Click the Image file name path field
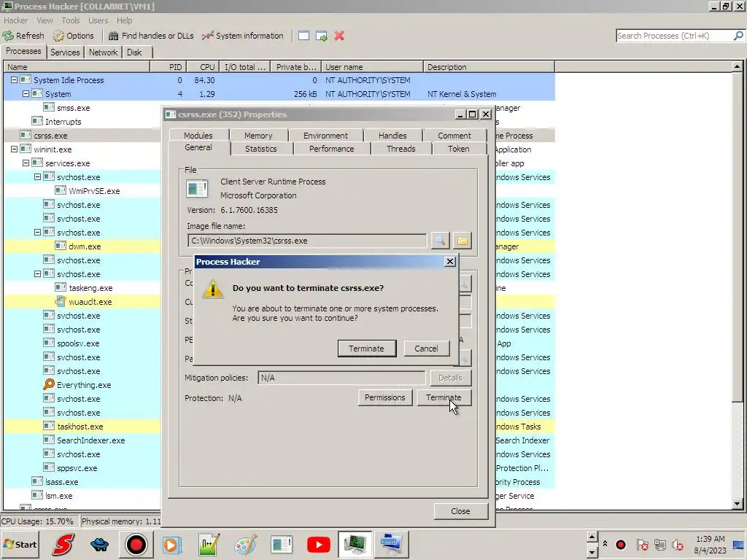 [x=307, y=241]
